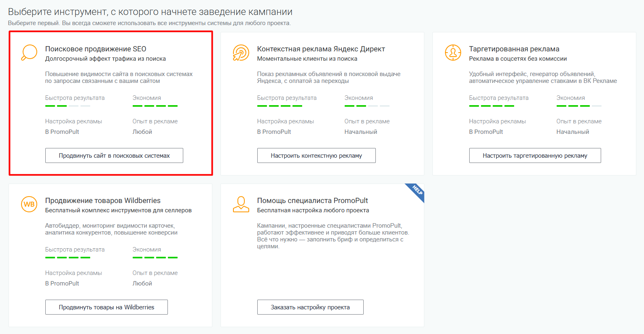Click the blue HELP corner ribbon
The width and height of the screenshot is (644, 334).
[x=416, y=191]
